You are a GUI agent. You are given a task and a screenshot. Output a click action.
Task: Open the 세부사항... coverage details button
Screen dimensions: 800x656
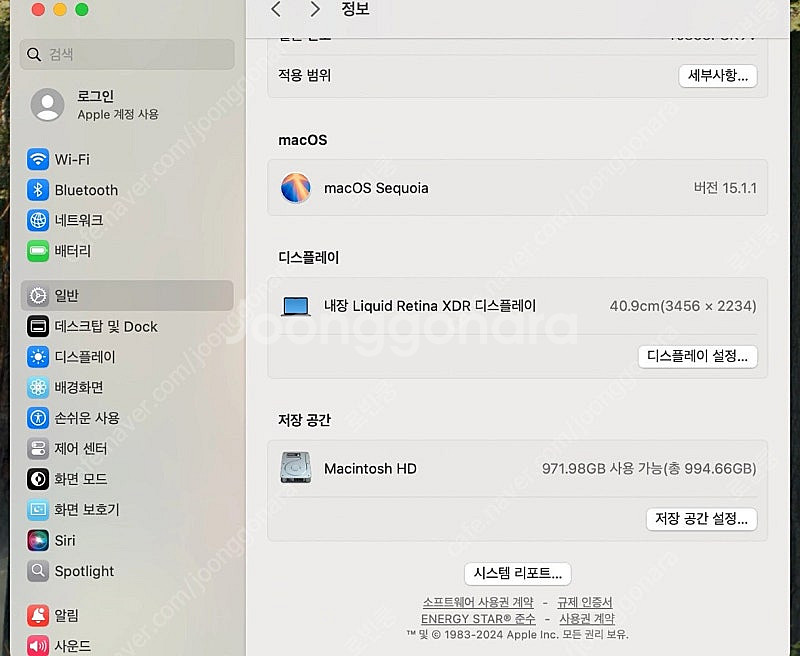click(718, 76)
